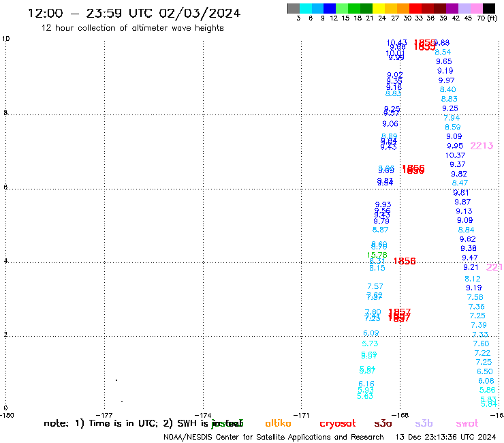
Task: Click the 'NOAA/NESDIS Center for Satellite Applications and Research' footer
Action: [x=274, y=438]
